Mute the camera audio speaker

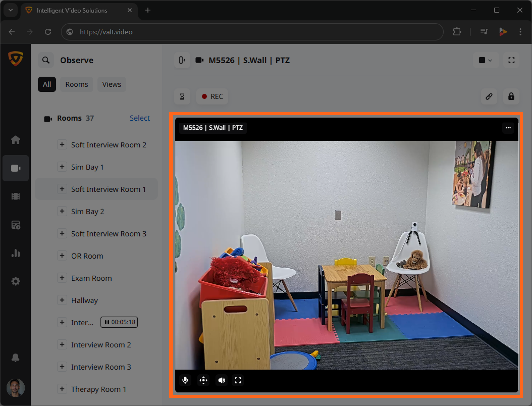point(221,380)
